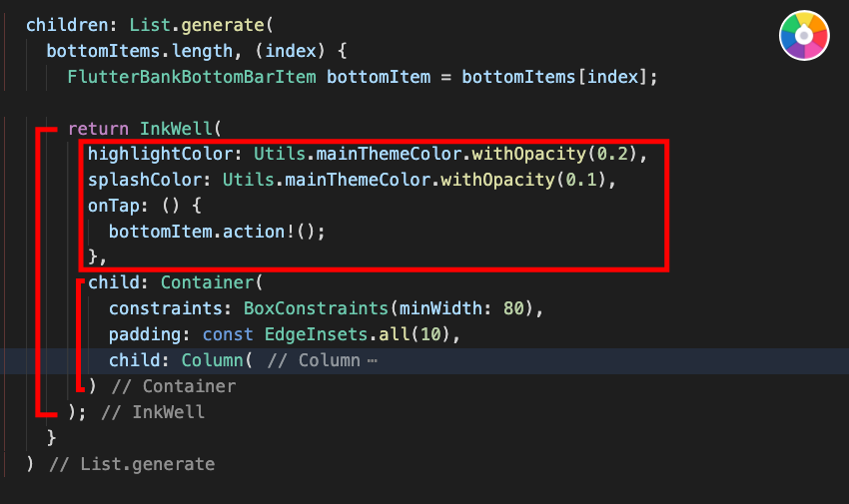This screenshot has width=849, height=504.
Task: Click the BoxConstraints class name
Action: coord(316,308)
